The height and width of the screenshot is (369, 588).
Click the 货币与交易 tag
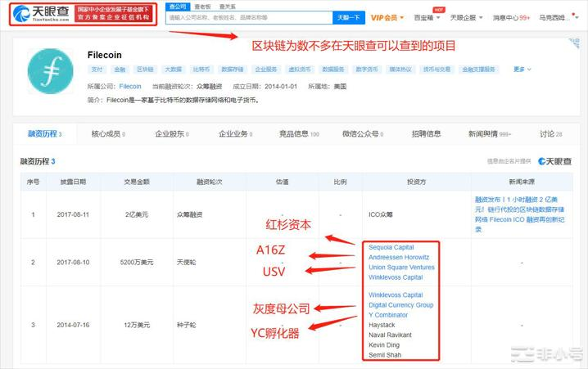tap(436, 70)
